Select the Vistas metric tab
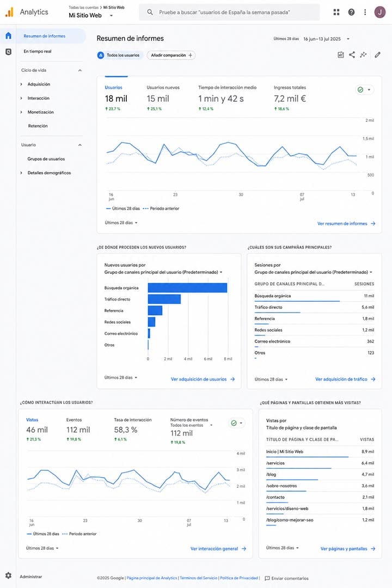This screenshot has width=392, height=588. pyautogui.click(x=37, y=430)
